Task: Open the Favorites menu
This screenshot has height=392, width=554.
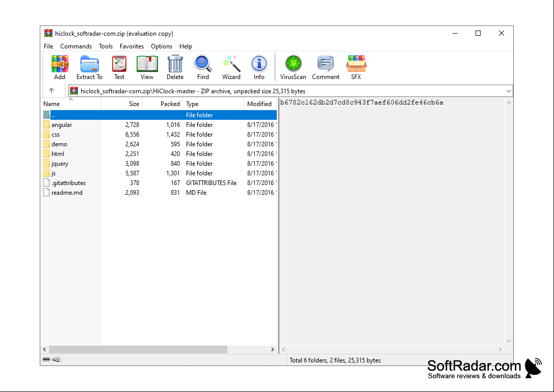Action: click(x=132, y=46)
